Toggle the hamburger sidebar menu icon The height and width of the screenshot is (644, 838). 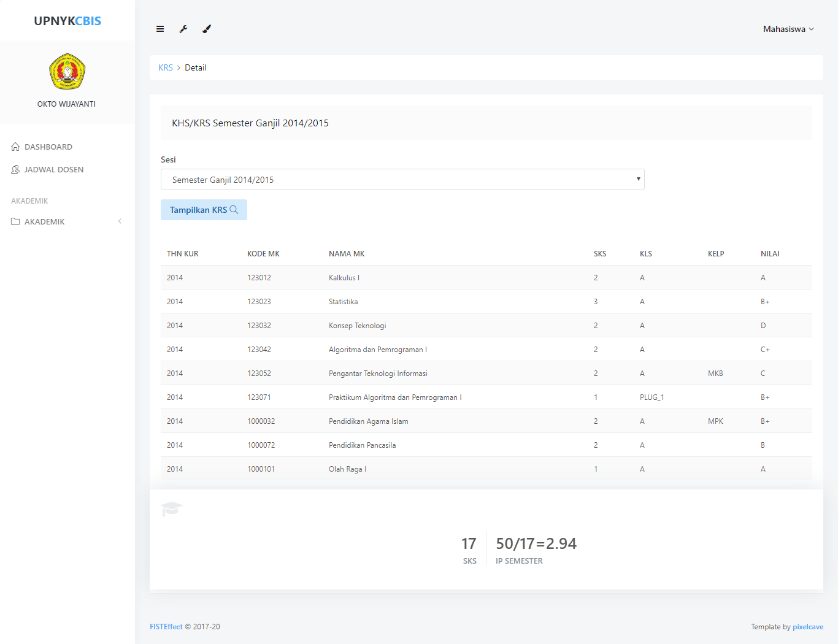pos(160,29)
